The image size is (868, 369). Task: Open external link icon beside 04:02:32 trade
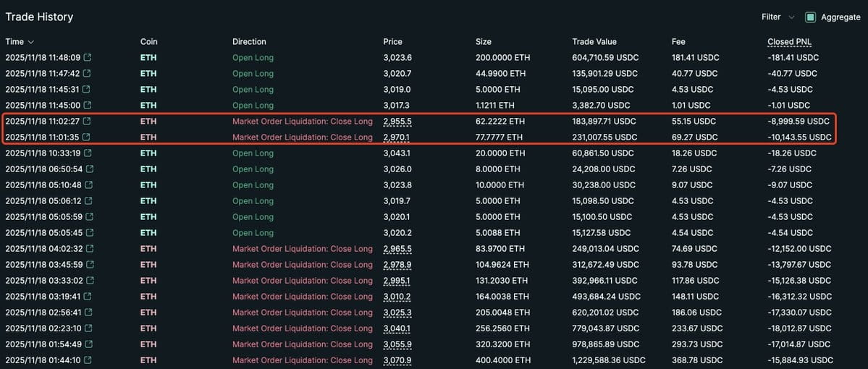(x=90, y=249)
